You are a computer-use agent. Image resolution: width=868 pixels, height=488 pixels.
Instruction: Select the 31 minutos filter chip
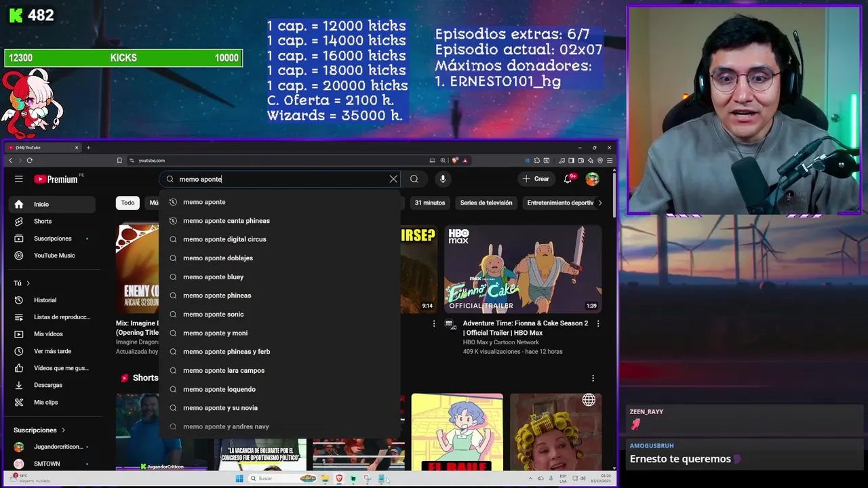point(430,203)
